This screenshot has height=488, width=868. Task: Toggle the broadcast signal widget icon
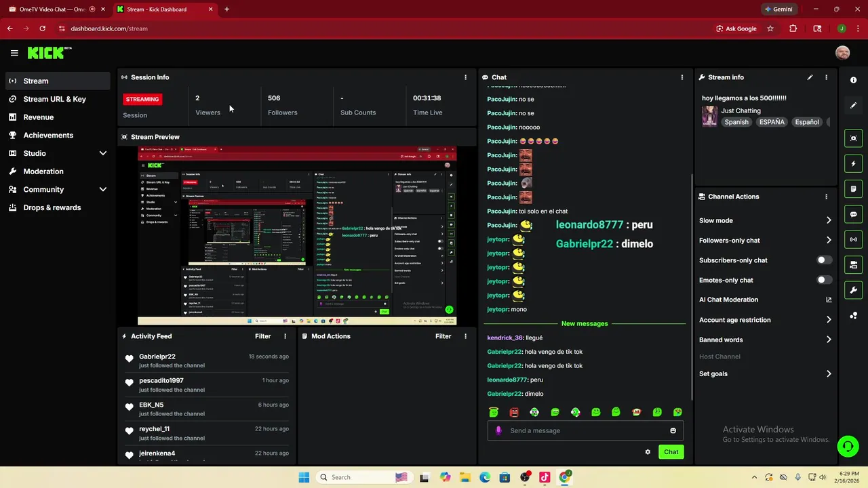click(853, 239)
